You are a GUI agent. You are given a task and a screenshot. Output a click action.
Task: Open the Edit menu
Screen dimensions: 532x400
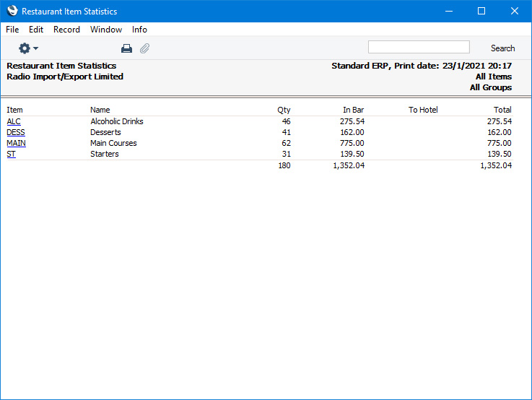pyautogui.click(x=36, y=30)
